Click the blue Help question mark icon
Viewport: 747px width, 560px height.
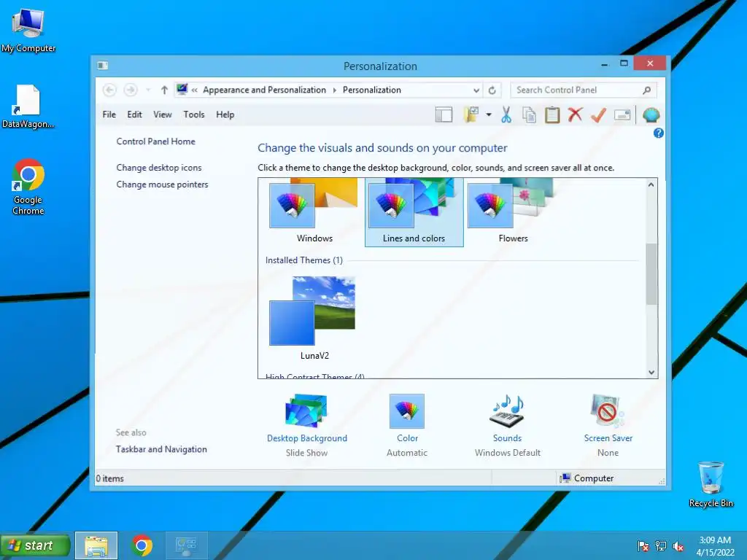click(659, 133)
